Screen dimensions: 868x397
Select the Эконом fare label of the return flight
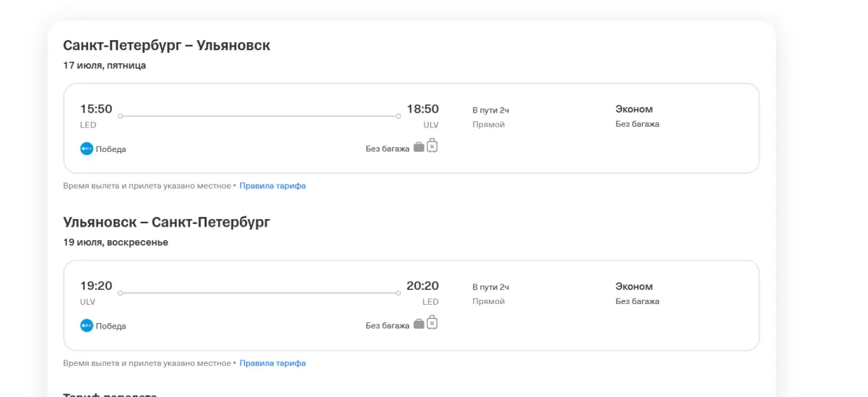click(634, 286)
